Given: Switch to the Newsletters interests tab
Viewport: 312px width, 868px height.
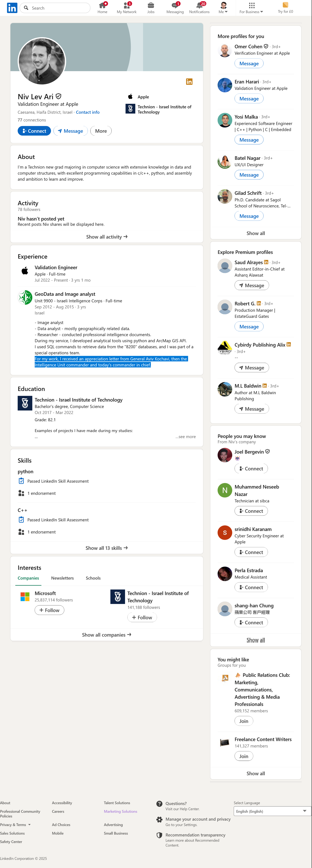Looking at the screenshot, I should pyautogui.click(x=62, y=578).
